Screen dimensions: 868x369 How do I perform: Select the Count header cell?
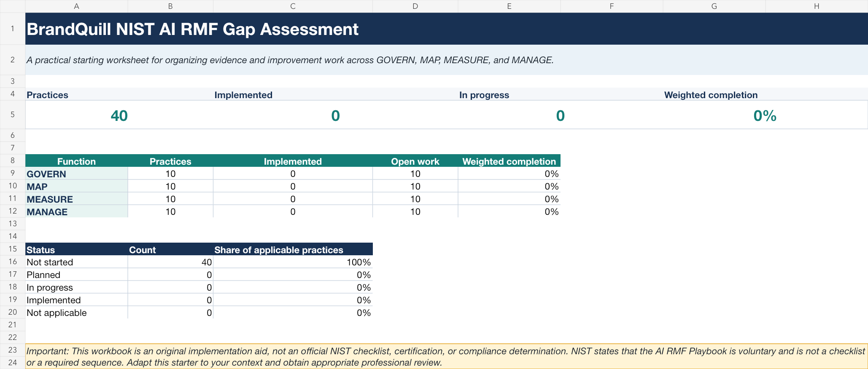(x=170, y=249)
